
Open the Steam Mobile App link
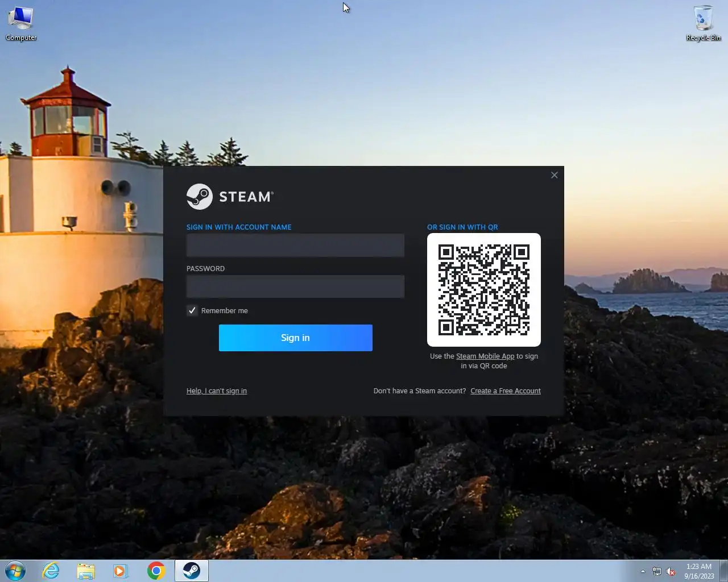click(485, 356)
